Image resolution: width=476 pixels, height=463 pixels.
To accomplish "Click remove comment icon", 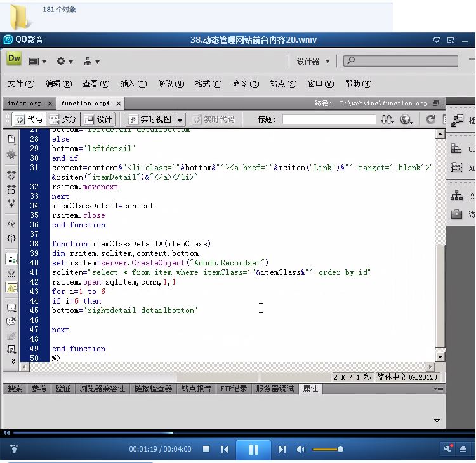I will 11,322.
